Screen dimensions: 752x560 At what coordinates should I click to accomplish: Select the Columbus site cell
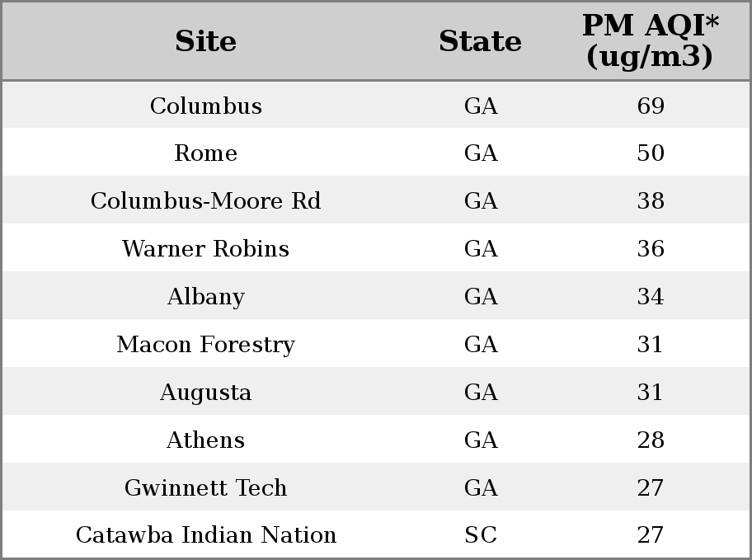(x=206, y=106)
